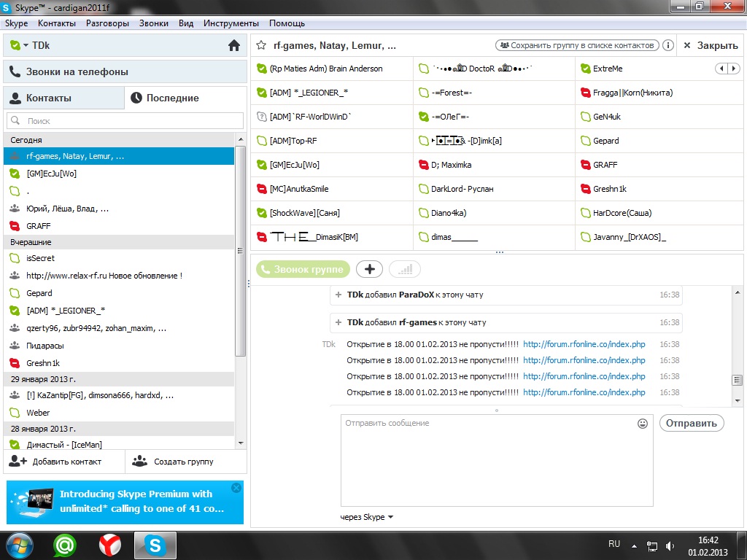Switch to the Контакты tab
Viewport: 747px width, 560px height.
64,98
